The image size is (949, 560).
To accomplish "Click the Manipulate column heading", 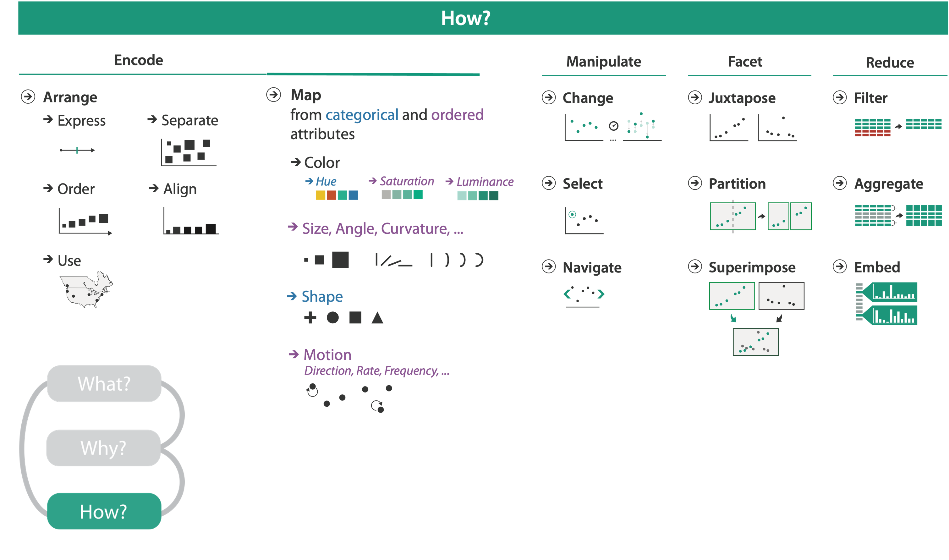I will point(603,62).
